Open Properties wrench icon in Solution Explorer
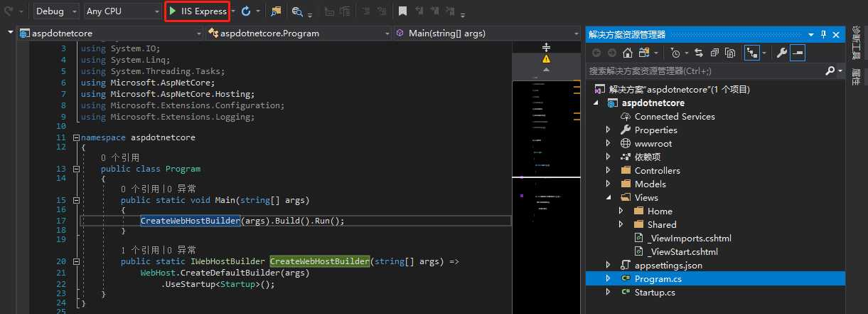The width and height of the screenshot is (868, 314). click(x=781, y=53)
